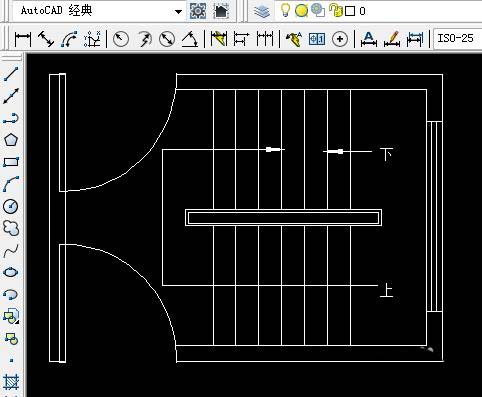This screenshot has width=482, height=397.
Task: Select the Center Mark tool
Action: 340,39
